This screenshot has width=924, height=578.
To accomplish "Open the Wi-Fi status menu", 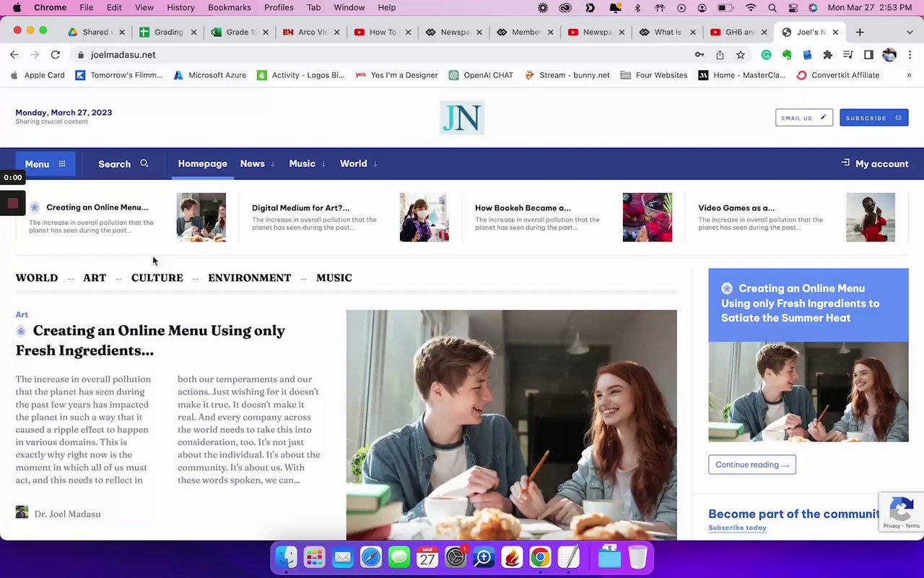I will (x=751, y=8).
